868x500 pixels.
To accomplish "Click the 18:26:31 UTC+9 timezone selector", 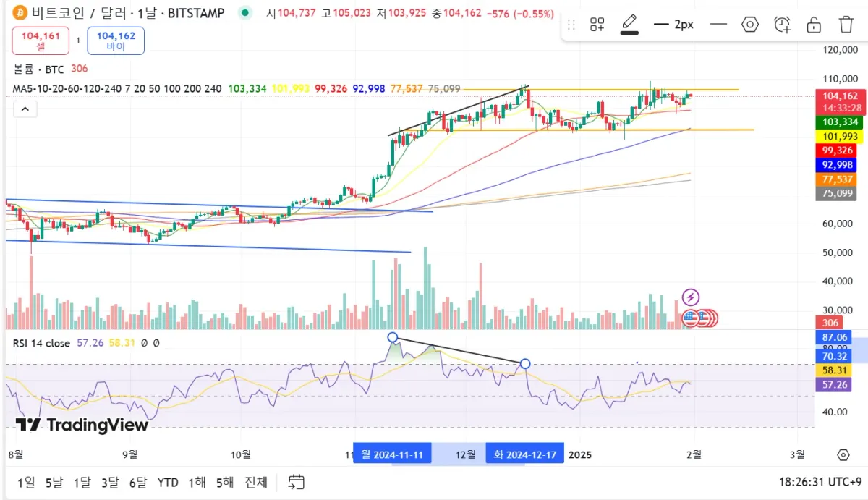I will [x=820, y=482].
